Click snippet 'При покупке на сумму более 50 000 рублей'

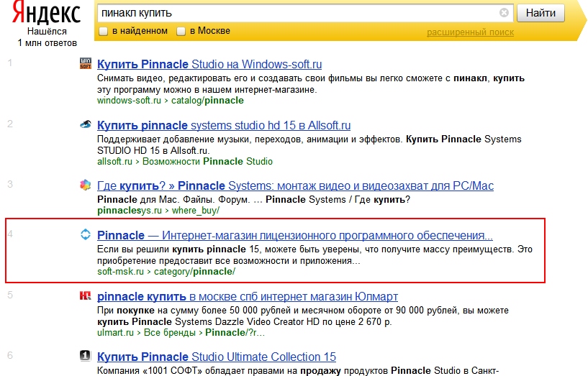coord(303,316)
